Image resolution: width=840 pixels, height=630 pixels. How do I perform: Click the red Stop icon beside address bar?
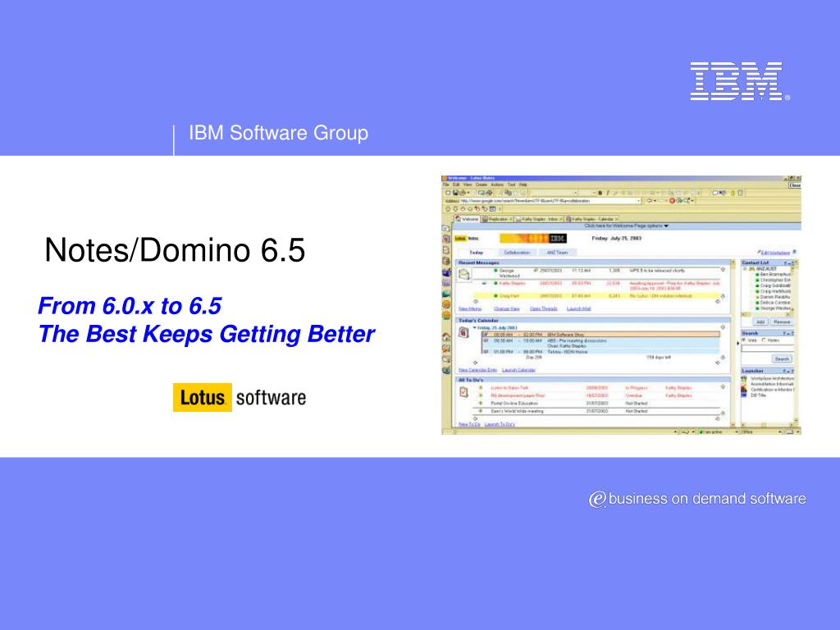pyautogui.click(x=672, y=201)
